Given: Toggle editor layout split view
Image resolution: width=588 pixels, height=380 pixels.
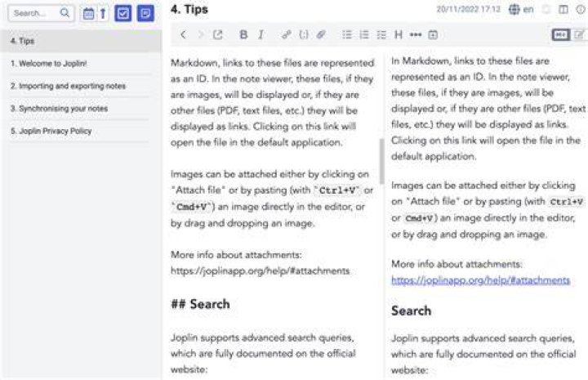Looking at the screenshot, I should tap(563, 9).
